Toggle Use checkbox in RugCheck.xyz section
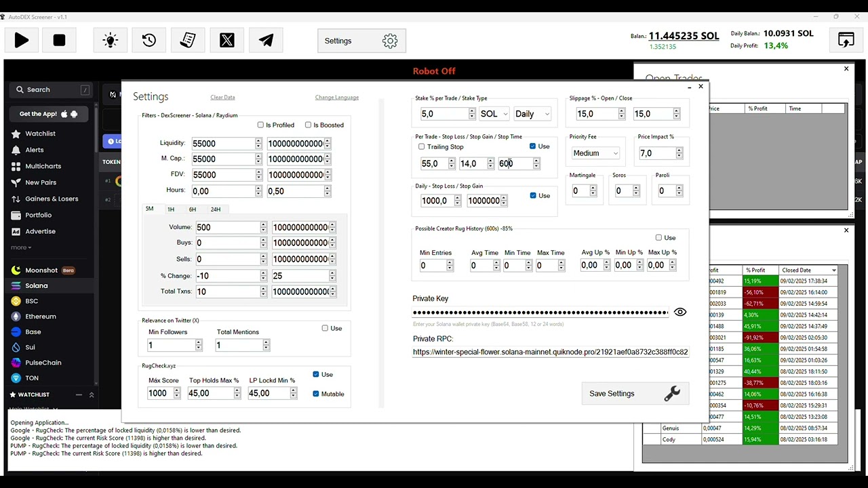Image resolution: width=868 pixels, height=488 pixels. coord(316,374)
